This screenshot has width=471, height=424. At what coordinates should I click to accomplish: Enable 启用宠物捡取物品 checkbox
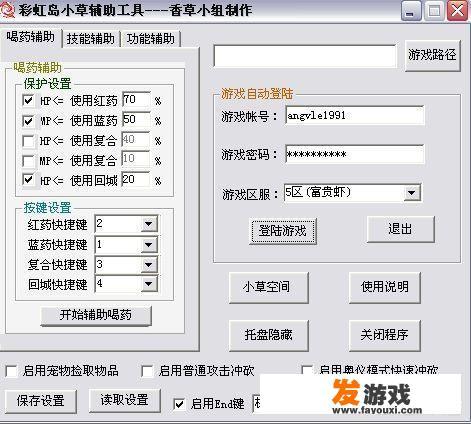[x=11, y=371]
